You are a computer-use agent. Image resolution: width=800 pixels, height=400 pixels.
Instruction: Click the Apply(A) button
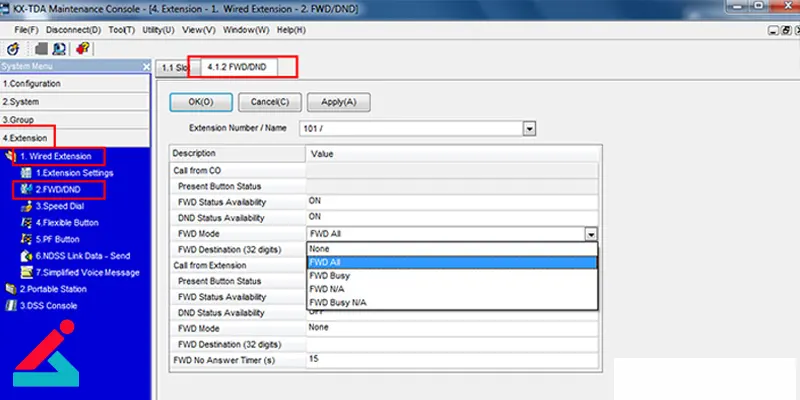click(339, 102)
